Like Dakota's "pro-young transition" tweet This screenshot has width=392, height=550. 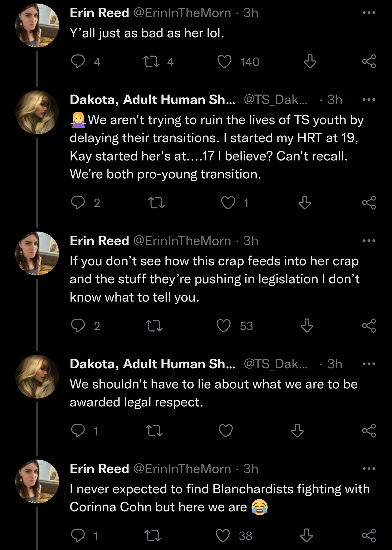(x=228, y=203)
